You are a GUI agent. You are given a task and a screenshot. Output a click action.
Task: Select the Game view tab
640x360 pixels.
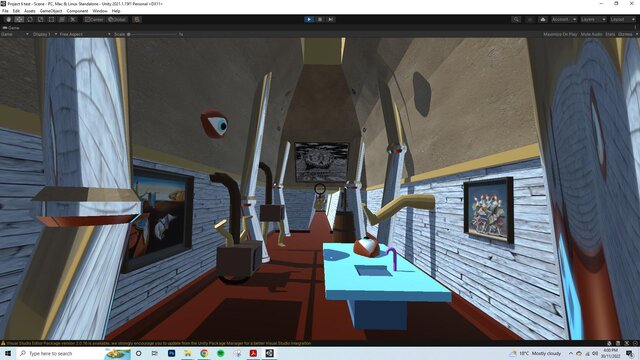coord(11,28)
